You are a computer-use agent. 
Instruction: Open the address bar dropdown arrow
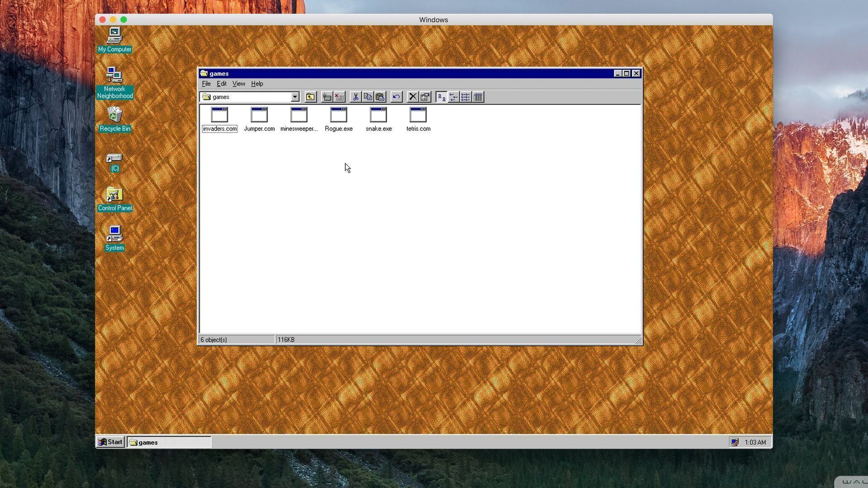coord(295,97)
